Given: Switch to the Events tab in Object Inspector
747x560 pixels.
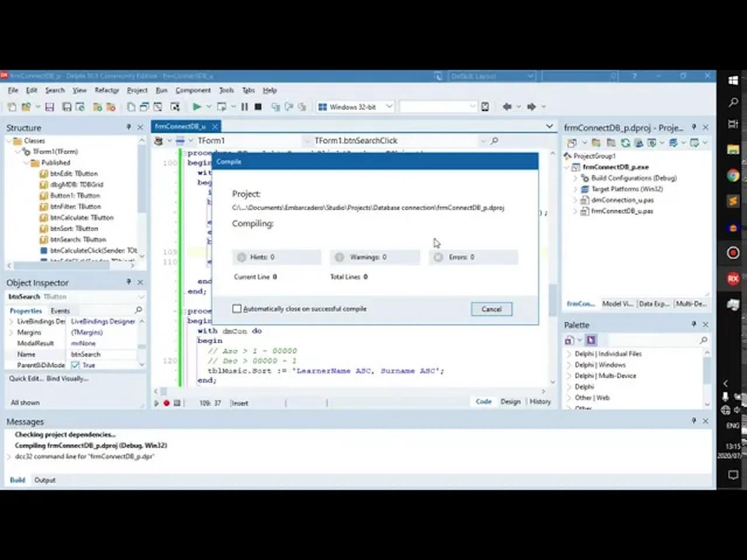Looking at the screenshot, I should [x=60, y=310].
